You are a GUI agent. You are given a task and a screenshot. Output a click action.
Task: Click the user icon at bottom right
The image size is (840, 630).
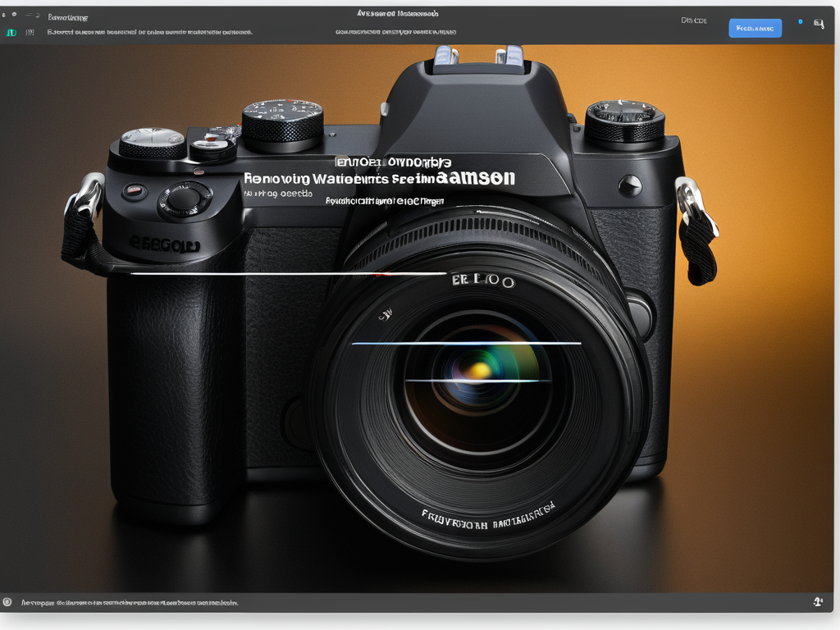tap(818, 602)
